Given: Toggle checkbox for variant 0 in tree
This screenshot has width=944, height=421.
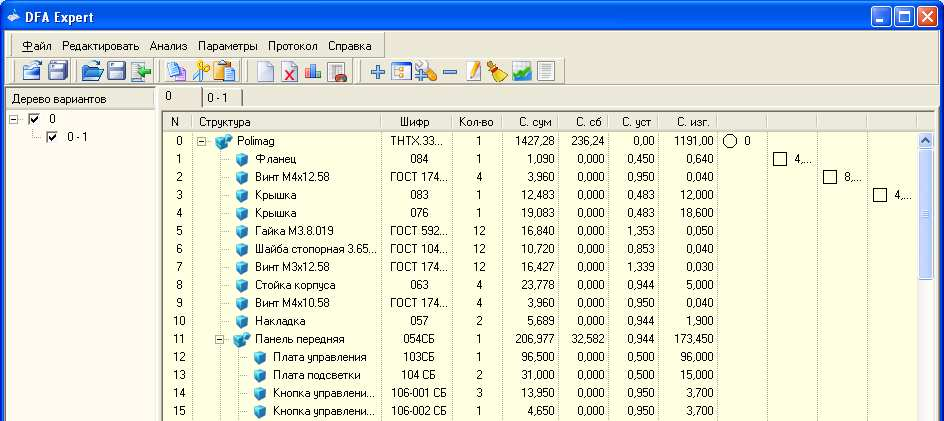Looking at the screenshot, I should point(34,119).
